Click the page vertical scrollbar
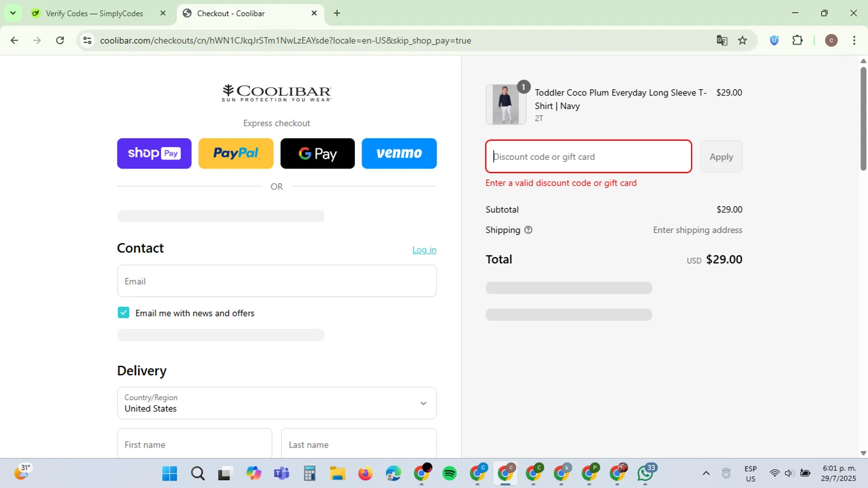 [x=863, y=119]
